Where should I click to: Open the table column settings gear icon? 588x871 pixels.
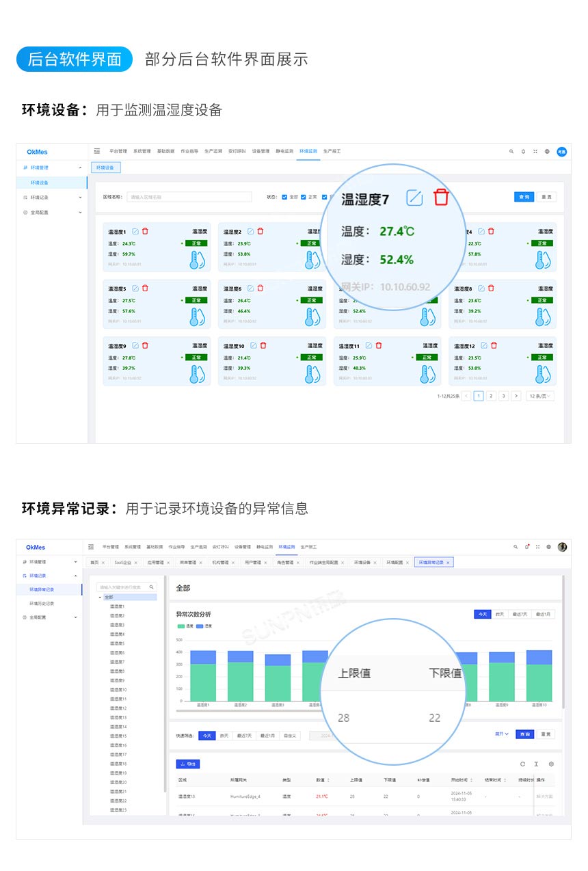[552, 763]
